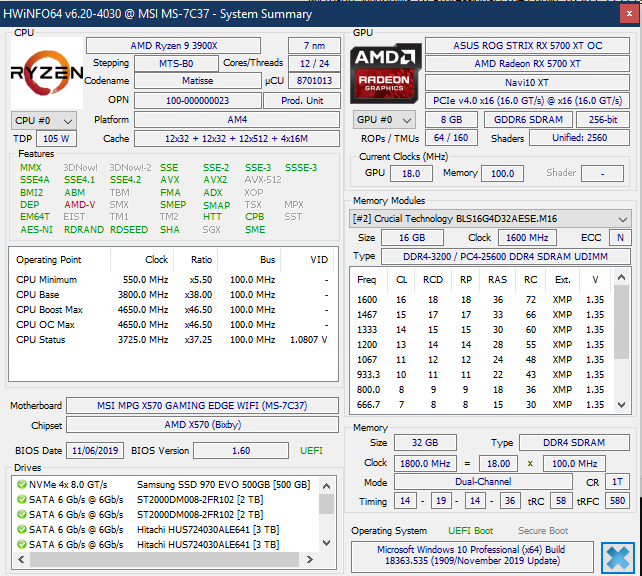Click the GDDR6 SDRAM memory type field
This screenshot has height=576, width=642.
coord(528,120)
